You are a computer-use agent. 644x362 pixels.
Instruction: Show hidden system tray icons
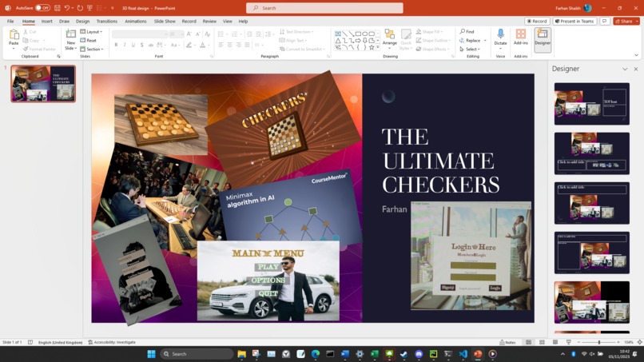tap(563, 354)
